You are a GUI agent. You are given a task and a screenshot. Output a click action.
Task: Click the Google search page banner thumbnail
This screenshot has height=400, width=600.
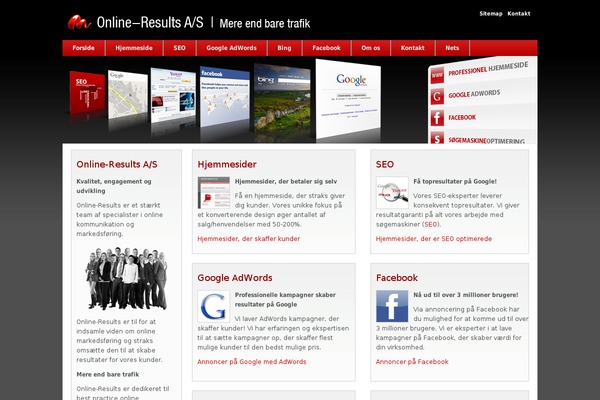point(348,98)
